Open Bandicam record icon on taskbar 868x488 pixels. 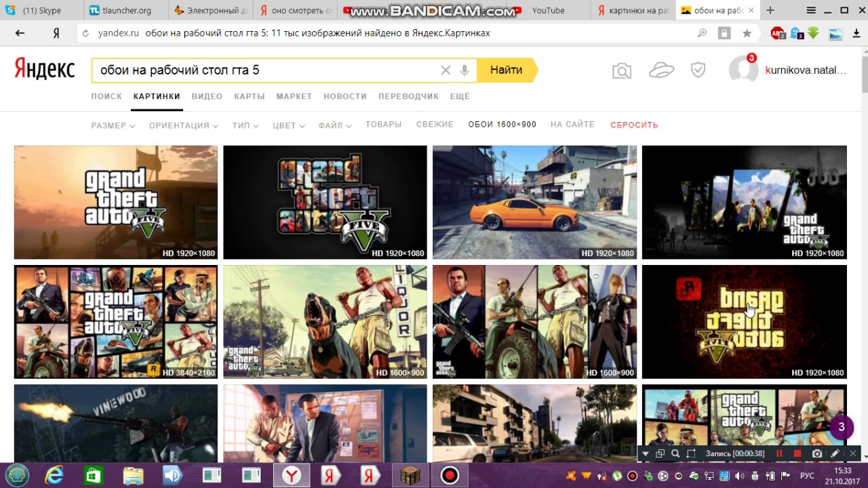point(449,475)
